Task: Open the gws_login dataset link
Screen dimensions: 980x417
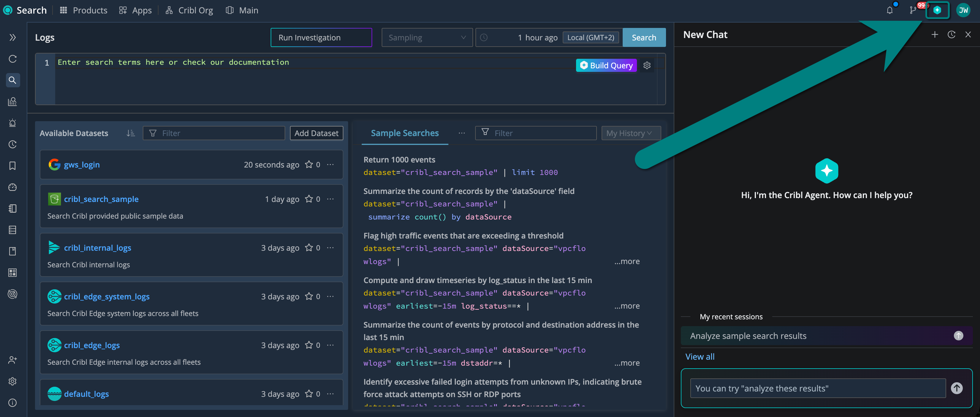Action: coord(82,165)
